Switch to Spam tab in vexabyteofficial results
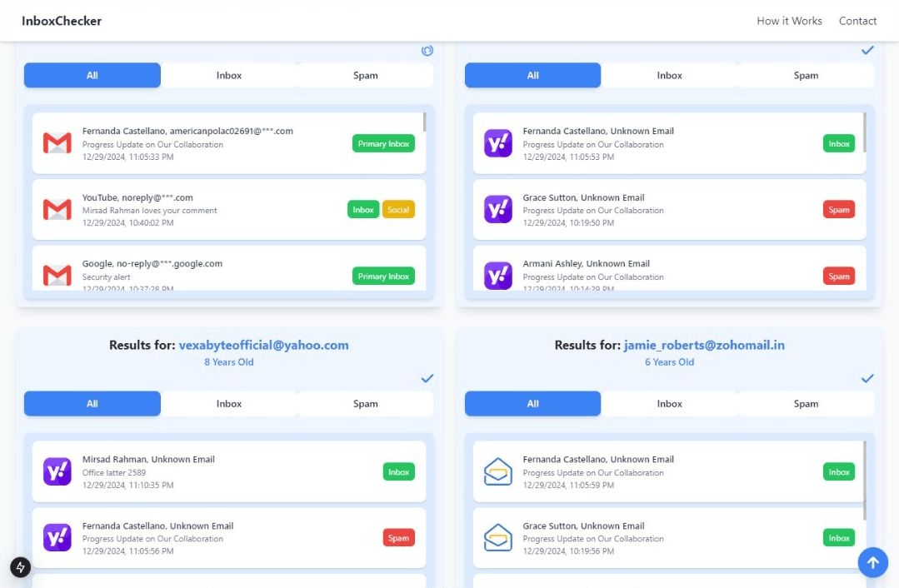 tap(365, 404)
